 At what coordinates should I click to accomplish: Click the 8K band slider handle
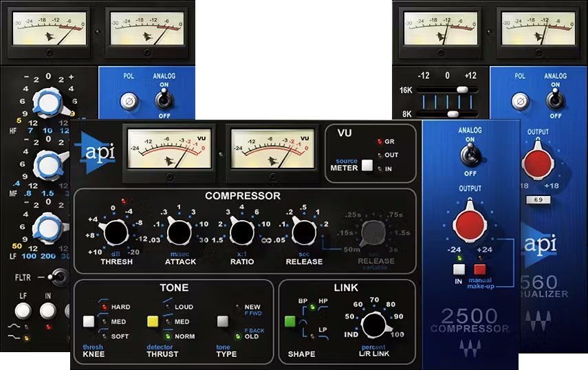(453, 113)
